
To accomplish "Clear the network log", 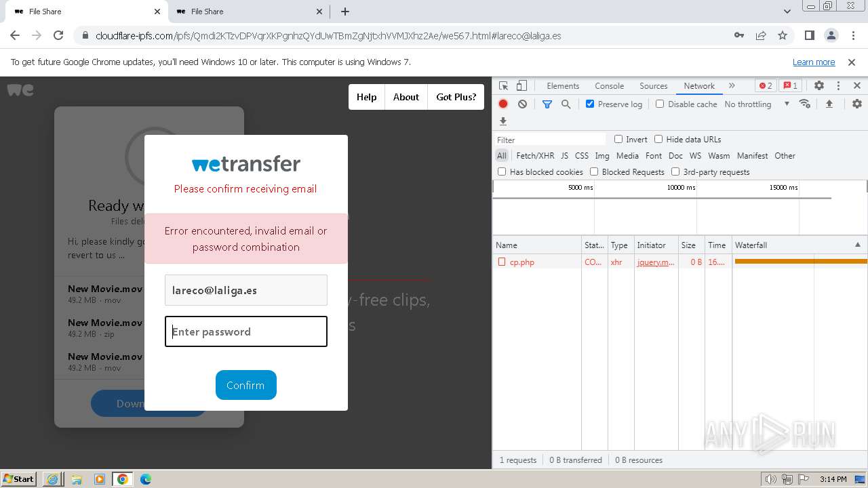I will coord(522,104).
